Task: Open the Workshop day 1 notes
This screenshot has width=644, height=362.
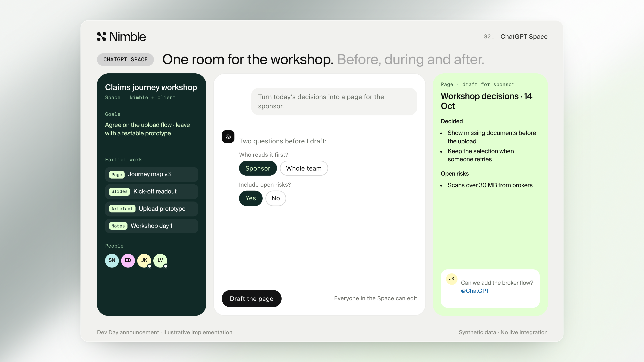Action: 152,226
